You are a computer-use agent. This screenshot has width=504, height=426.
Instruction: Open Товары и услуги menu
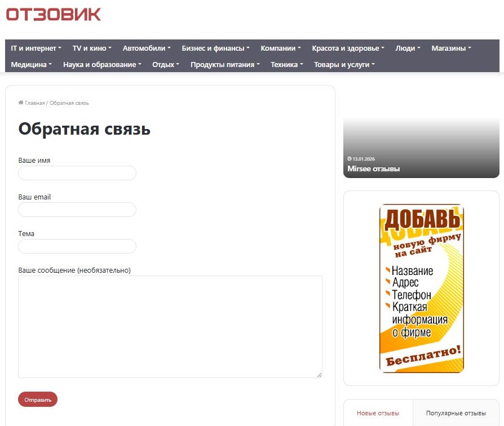(344, 65)
